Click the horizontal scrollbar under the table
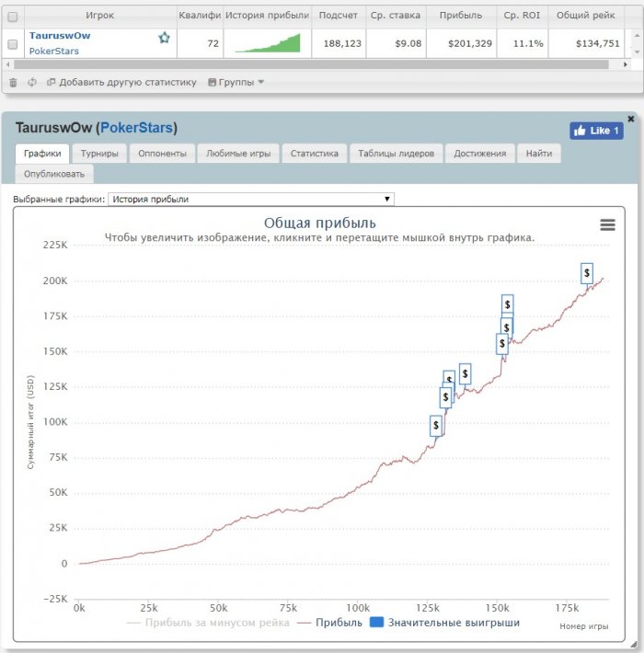Viewport: 644px width, 653px height. tap(311, 64)
